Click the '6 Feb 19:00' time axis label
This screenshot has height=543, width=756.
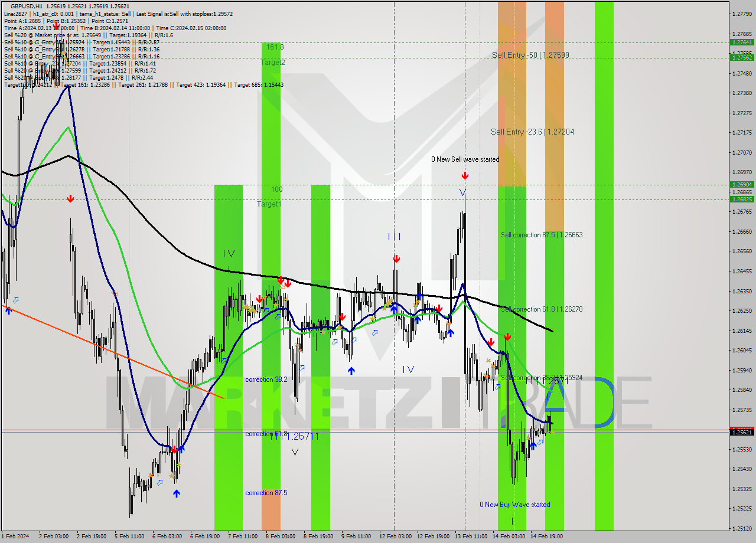pyautogui.click(x=205, y=537)
